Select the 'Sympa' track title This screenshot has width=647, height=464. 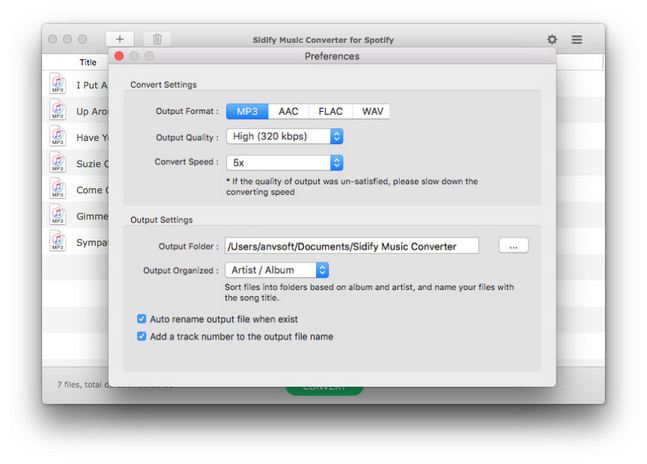[92, 243]
